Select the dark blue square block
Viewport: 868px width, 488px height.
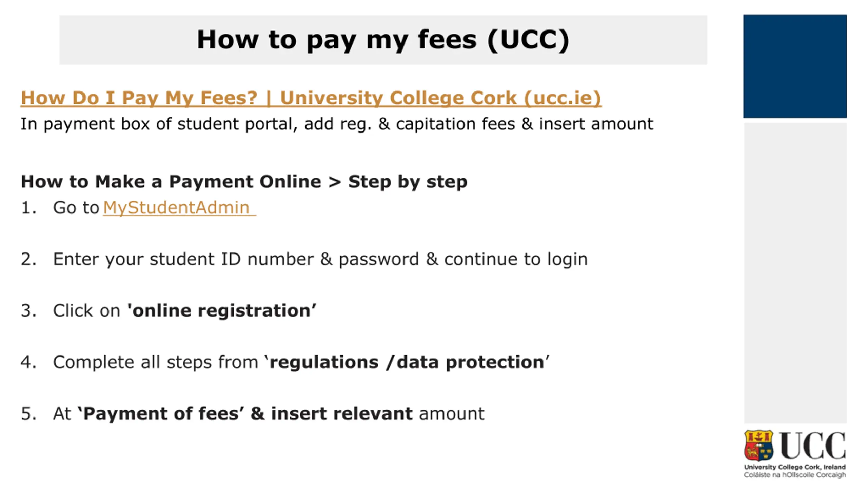pos(795,66)
